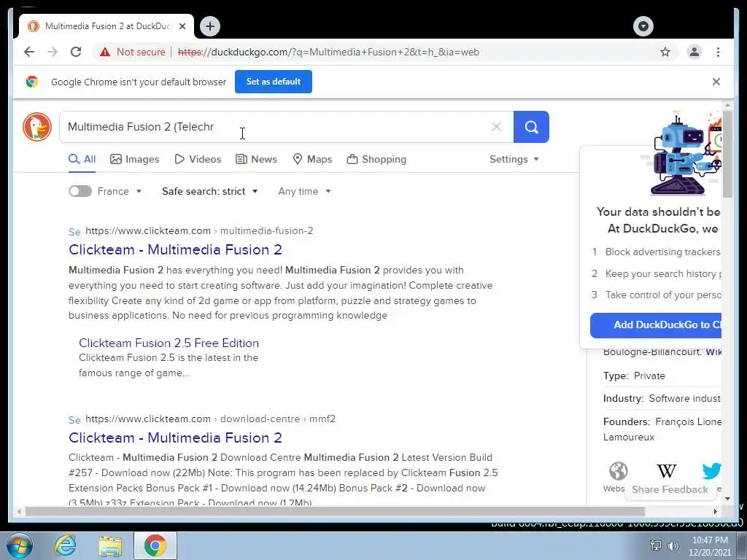This screenshot has height=560, width=747.
Task: Switch to Images results
Action: point(135,159)
